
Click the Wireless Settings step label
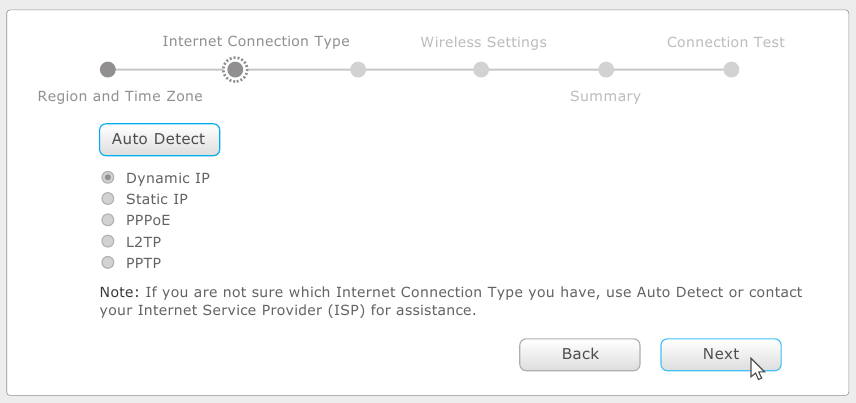click(x=483, y=42)
